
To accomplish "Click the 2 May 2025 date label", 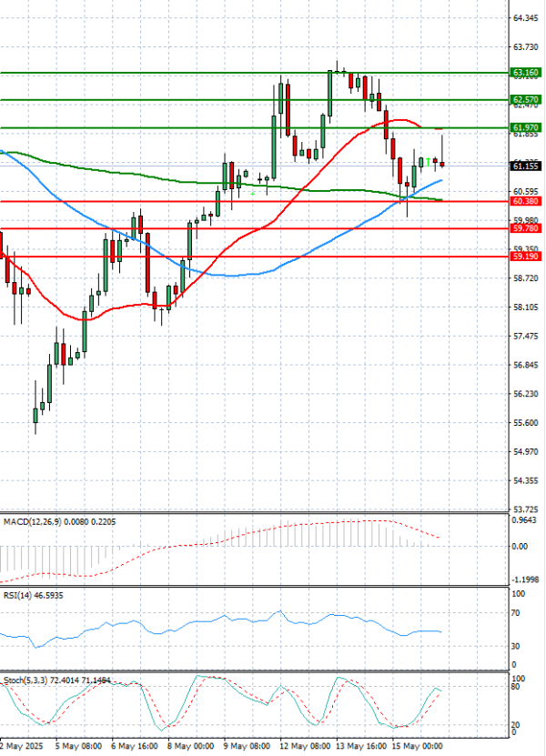I will pos(23,743).
